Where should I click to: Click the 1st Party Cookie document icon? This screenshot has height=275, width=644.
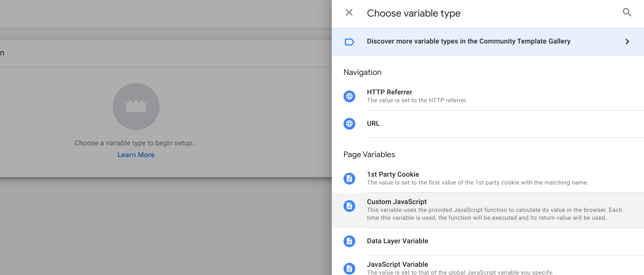coord(349,178)
